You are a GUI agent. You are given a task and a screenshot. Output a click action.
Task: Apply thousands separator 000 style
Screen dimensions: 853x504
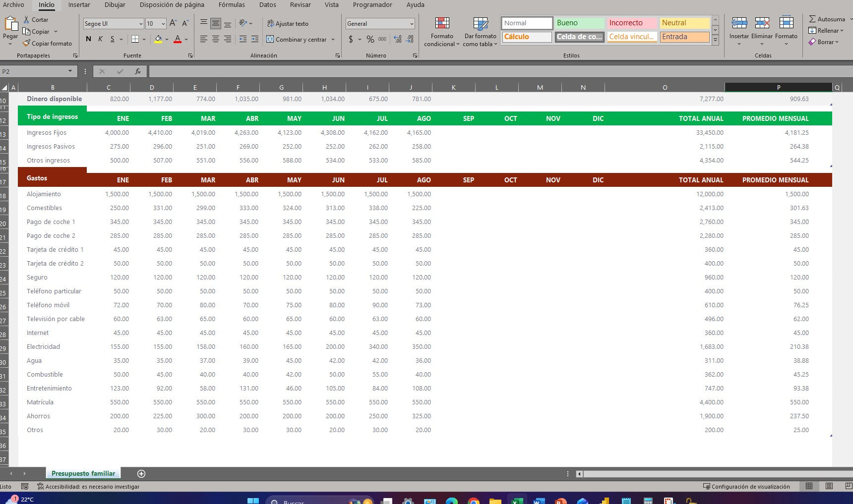click(x=382, y=39)
